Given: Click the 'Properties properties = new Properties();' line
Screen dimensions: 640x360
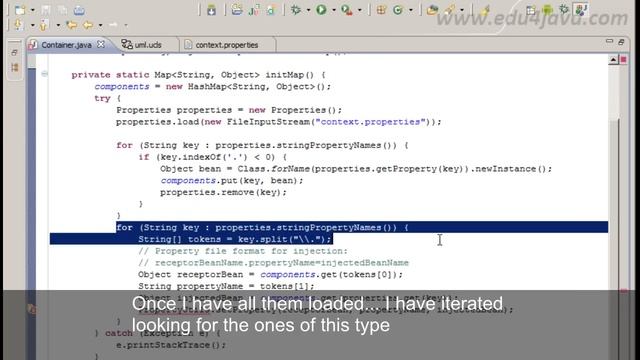Looking at the screenshot, I should [229, 110].
